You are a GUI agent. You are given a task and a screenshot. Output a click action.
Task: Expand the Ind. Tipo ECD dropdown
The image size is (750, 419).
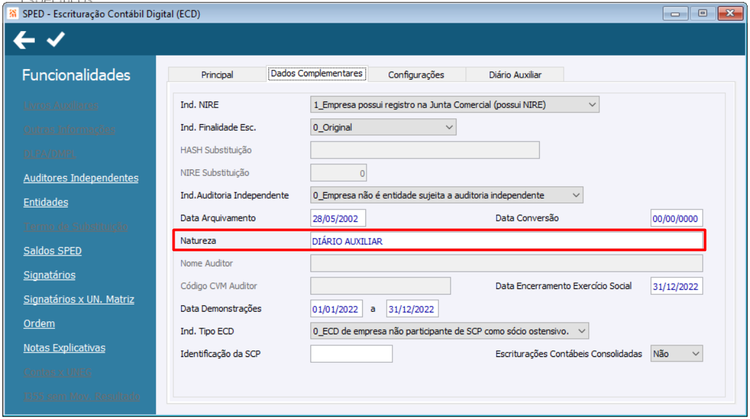pos(449,331)
